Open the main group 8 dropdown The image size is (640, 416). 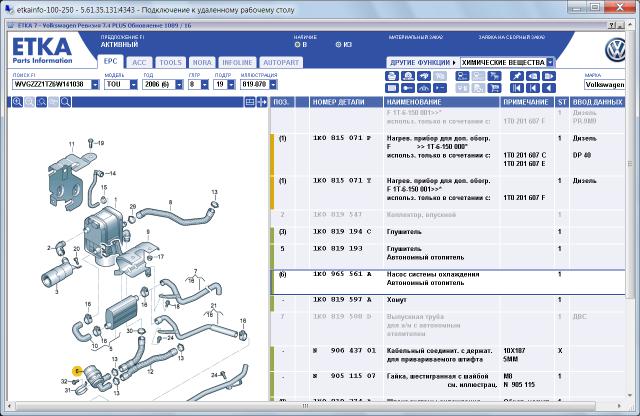(204, 85)
